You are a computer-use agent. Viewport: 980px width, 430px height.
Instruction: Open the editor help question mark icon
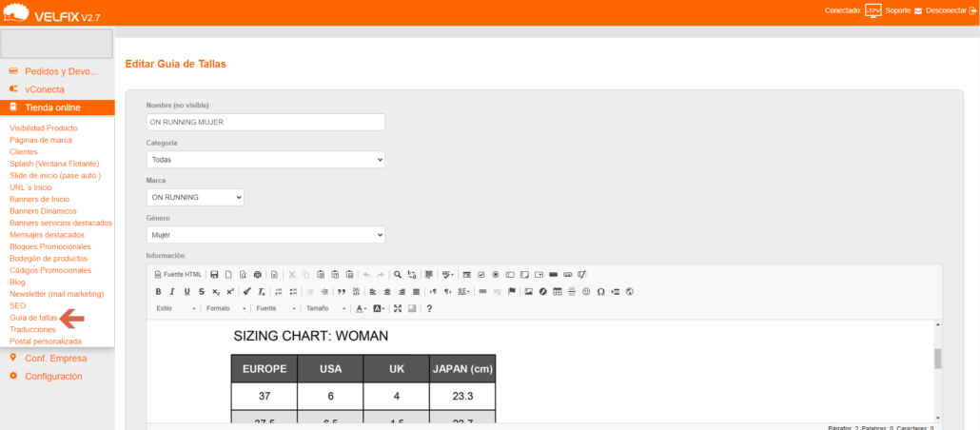coord(429,309)
